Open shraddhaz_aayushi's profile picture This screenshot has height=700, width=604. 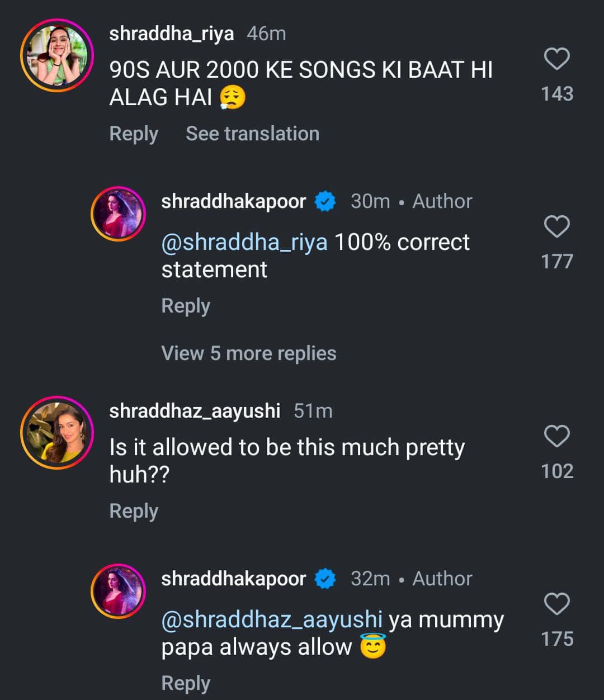point(57,433)
